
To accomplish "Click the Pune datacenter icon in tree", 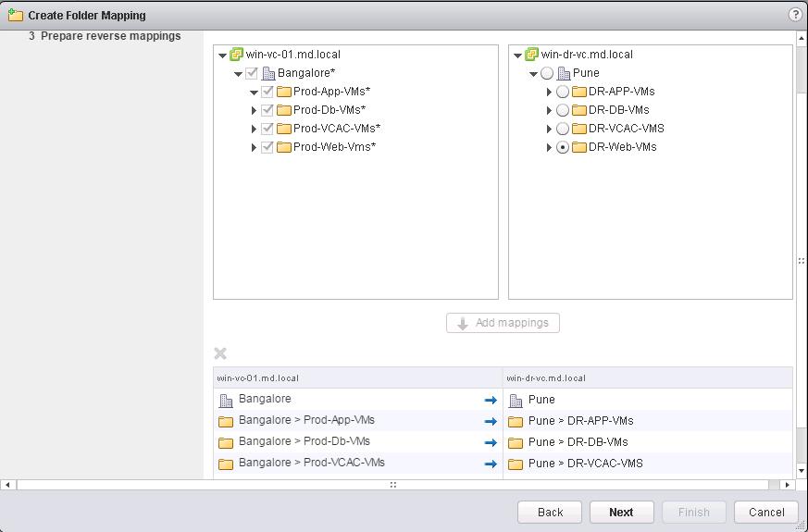I will click(x=564, y=73).
